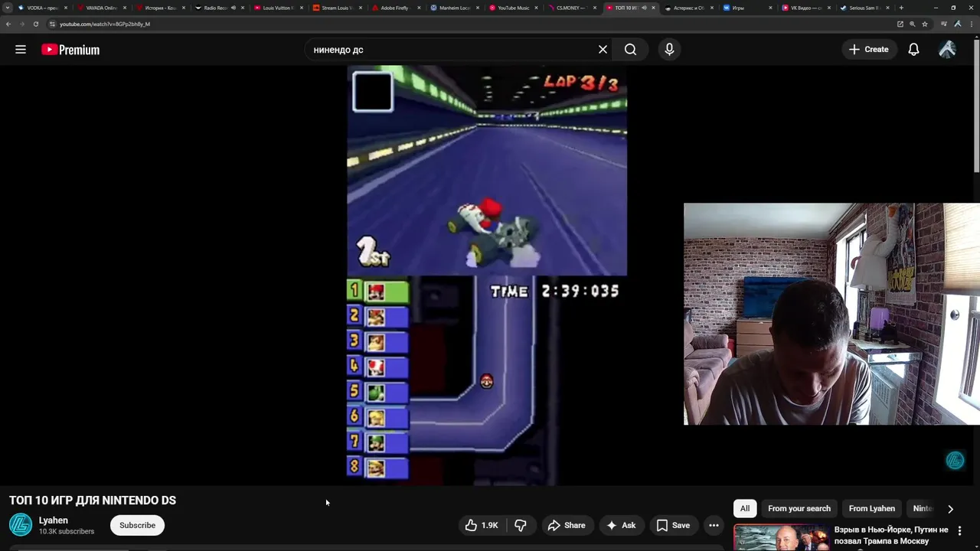The height and width of the screenshot is (551, 980).
Task: Open the YouTube hamburger guide menu
Action: point(21,50)
